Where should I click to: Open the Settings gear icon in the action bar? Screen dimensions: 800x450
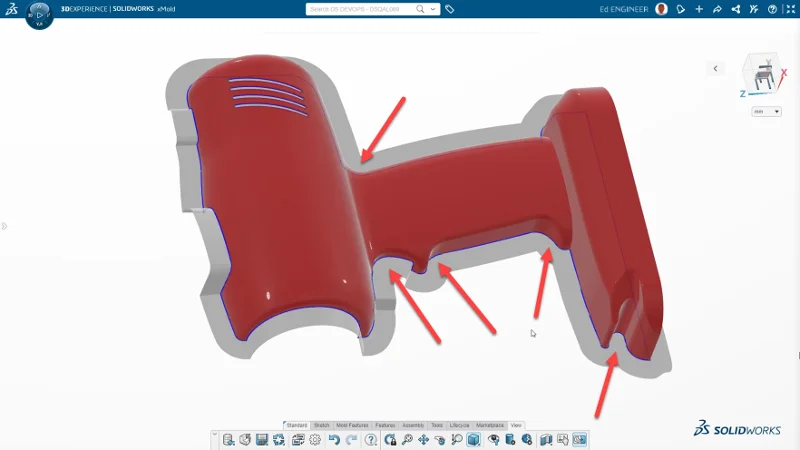coord(315,440)
